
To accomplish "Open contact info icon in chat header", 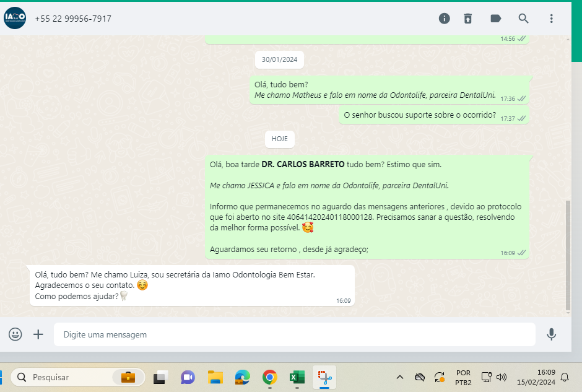I will pos(445,18).
